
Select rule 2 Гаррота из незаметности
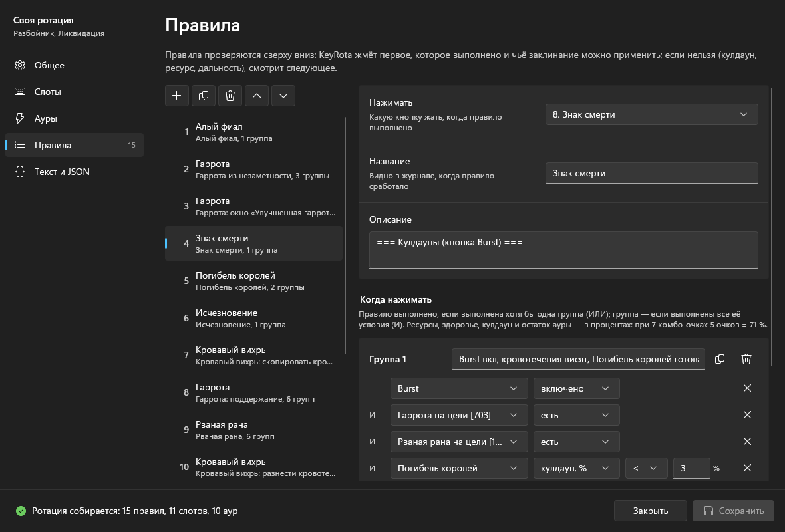[254, 169]
